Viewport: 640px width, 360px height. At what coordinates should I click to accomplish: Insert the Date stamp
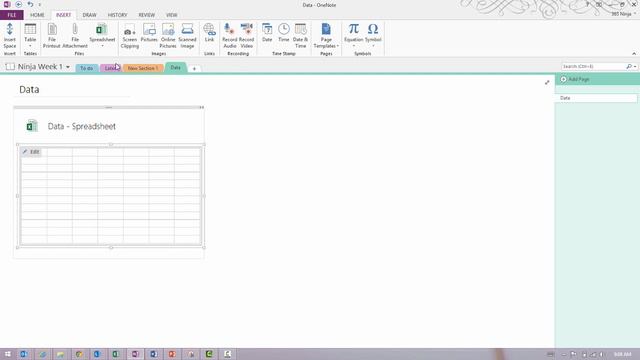tap(267, 33)
